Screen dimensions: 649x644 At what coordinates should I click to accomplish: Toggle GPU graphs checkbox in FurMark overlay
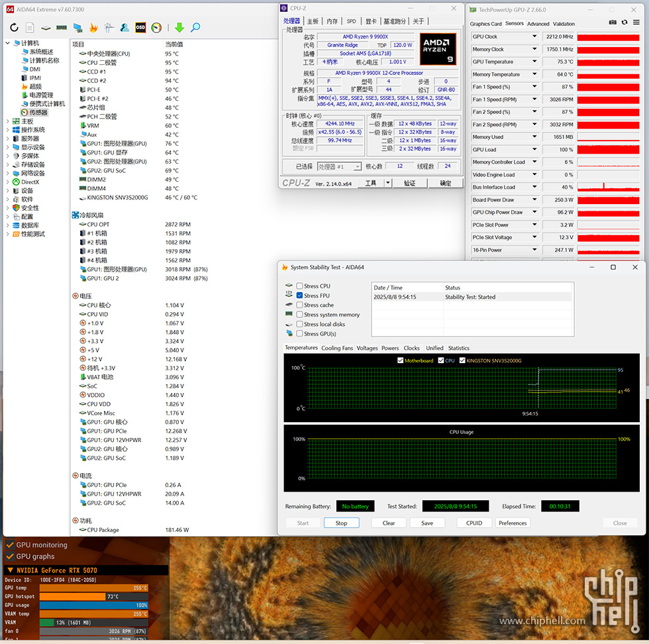click(x=10, y=556)
